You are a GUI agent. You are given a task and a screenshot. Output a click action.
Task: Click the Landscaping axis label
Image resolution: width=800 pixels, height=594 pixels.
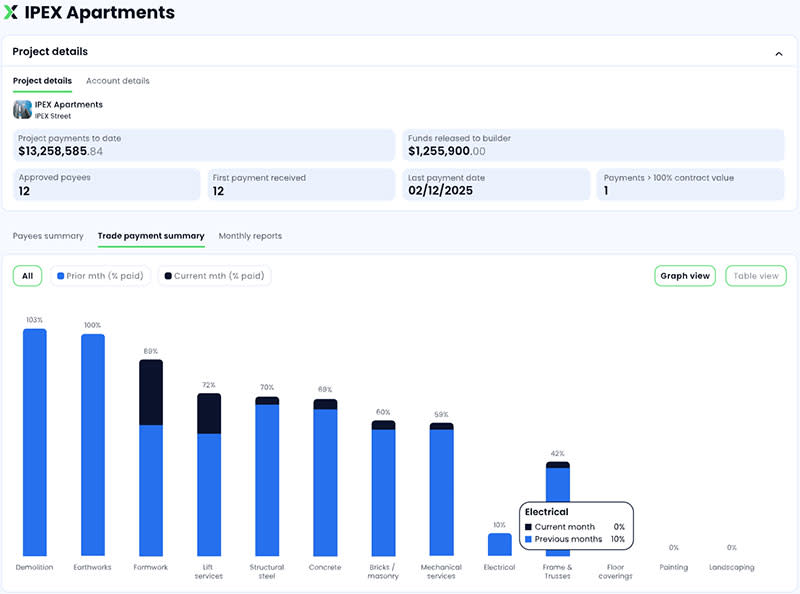[x=731, y=567]
